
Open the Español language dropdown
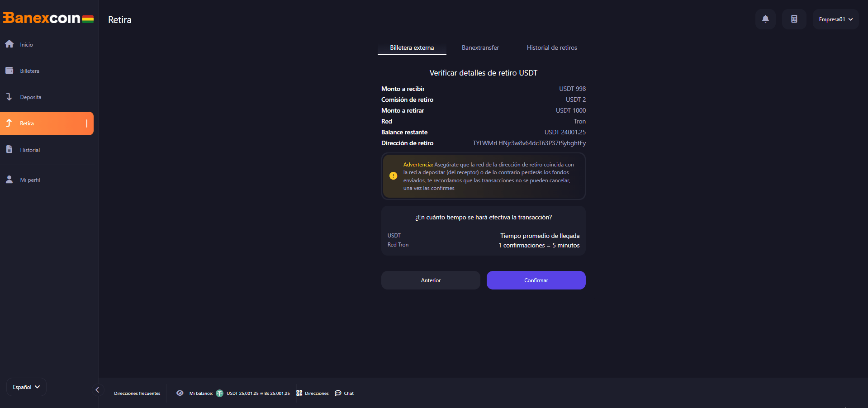(x=26, y=387)
